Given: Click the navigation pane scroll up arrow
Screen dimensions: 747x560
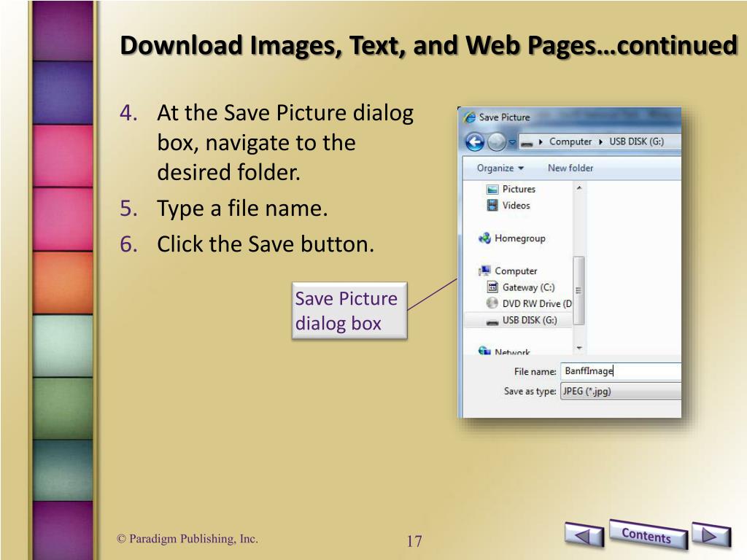Looking at the screenshot, I should coord(579,188).
